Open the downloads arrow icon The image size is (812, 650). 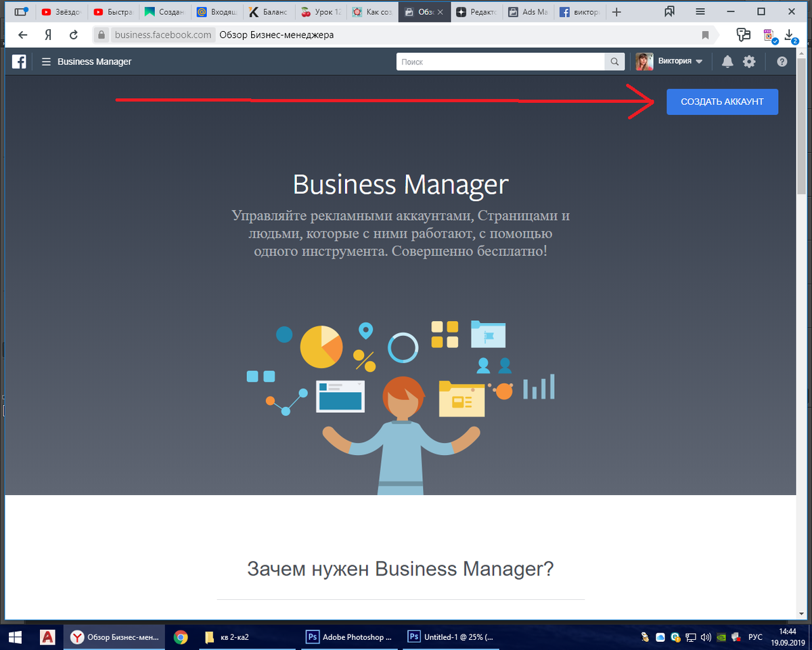coord(789,35)
